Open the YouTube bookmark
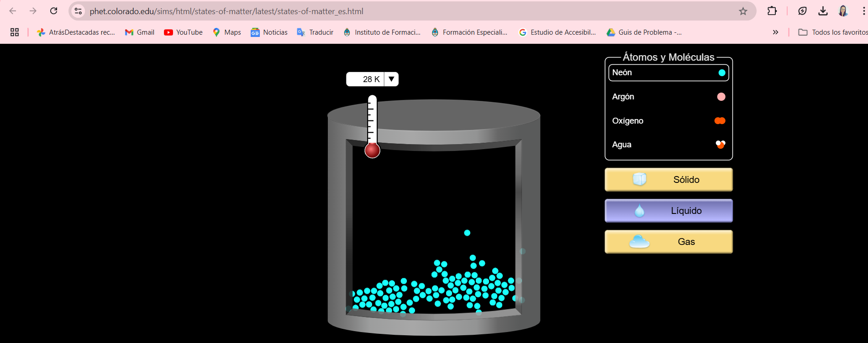This screenshot has width=868, height=343. pyautogui.click(x=183, y=32)
